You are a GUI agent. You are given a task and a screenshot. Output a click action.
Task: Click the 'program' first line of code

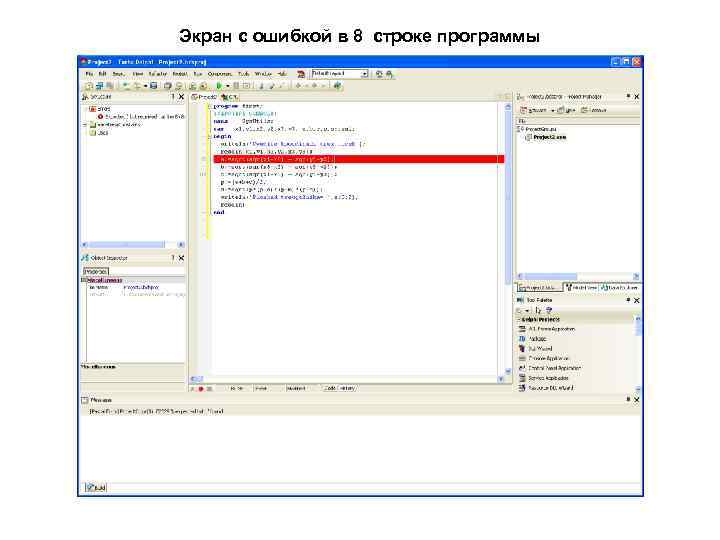(237, 107)
